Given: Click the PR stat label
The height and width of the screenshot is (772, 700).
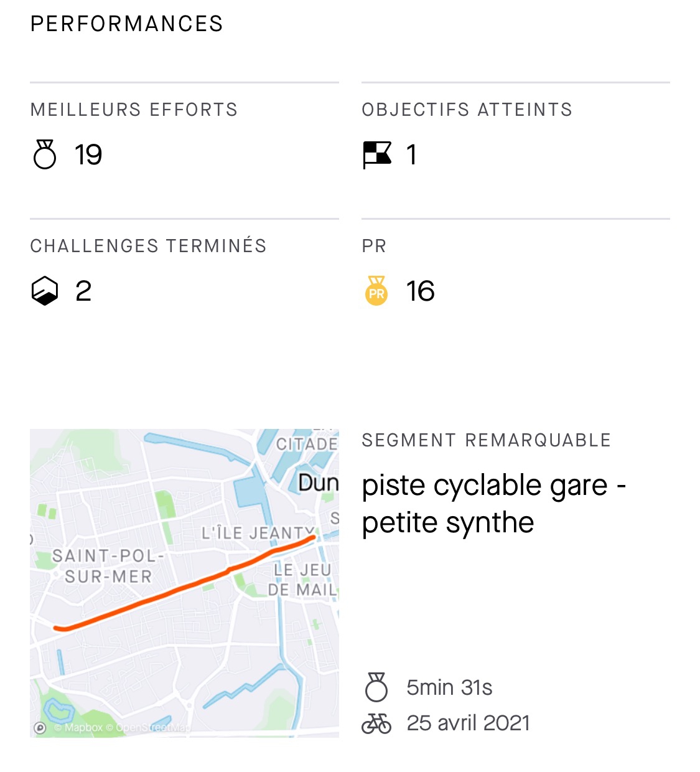Looking at the screenshot, I should coord(375,246).
